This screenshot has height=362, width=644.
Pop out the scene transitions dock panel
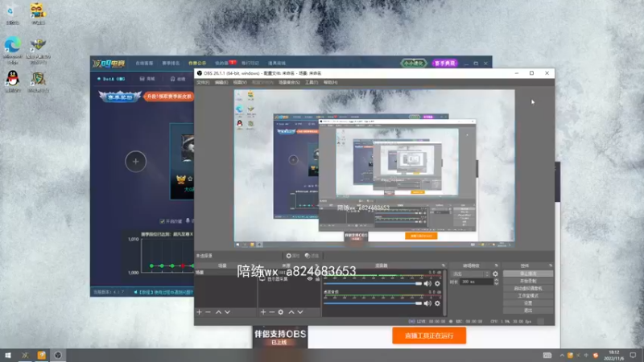point(496,265)
